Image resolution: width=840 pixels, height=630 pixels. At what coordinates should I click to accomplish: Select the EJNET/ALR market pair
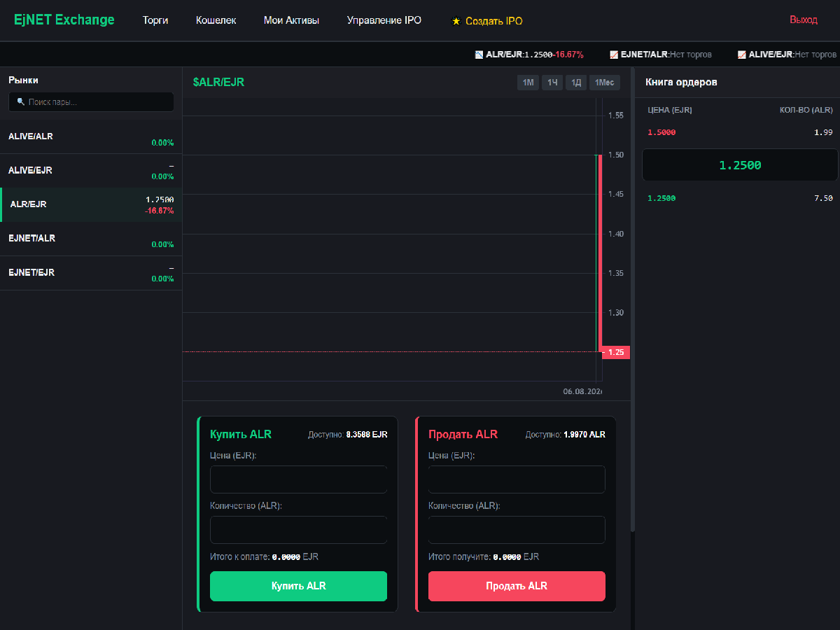point(91,239)
